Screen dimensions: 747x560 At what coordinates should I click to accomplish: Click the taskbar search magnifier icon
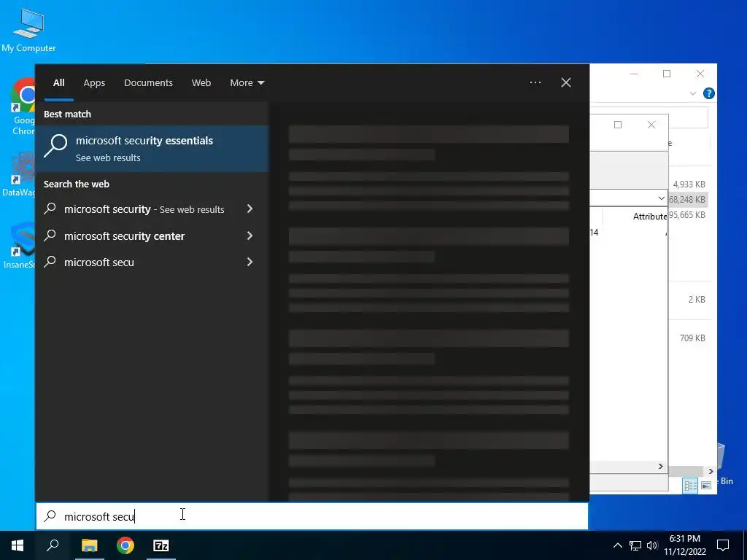click(53, 545)
